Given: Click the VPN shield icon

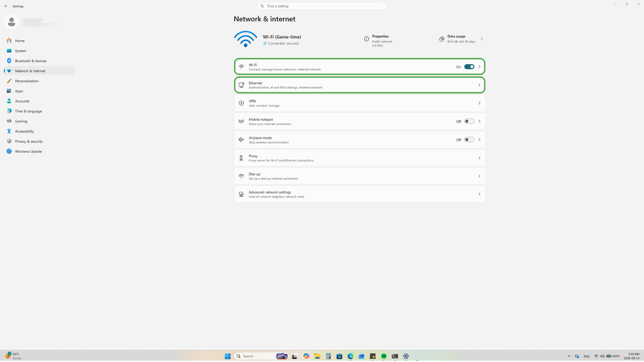Looking at the screenshot, I should click(x=241, y=104).
